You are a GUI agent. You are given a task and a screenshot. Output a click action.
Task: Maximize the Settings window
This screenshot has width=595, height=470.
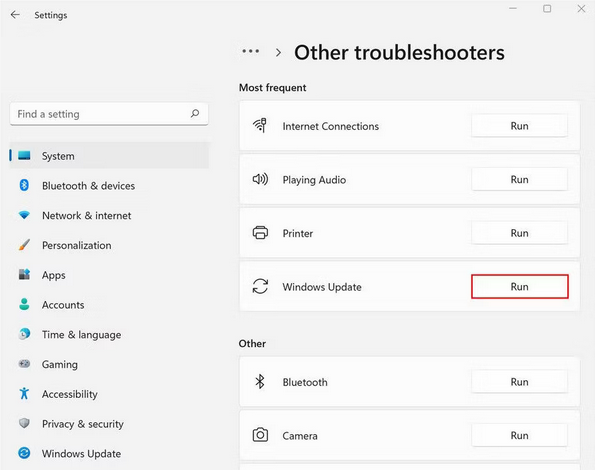(x=547, y=8)
